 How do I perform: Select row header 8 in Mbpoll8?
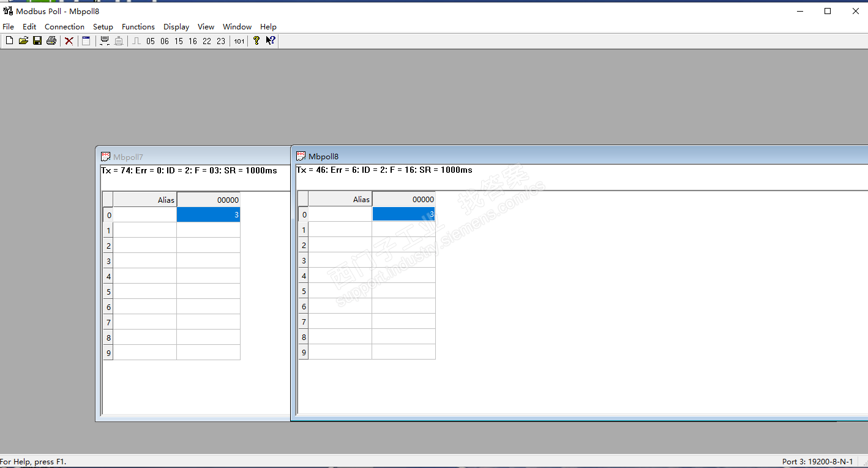304,337
